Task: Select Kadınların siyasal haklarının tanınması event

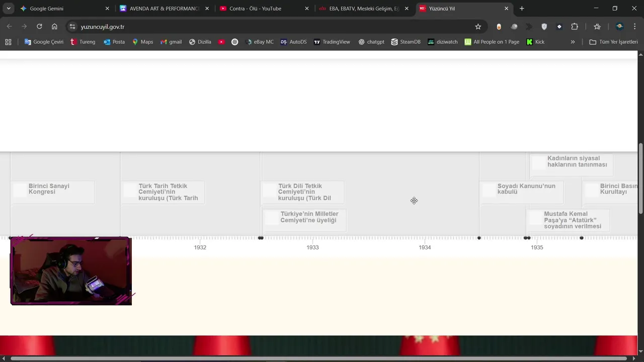Action: [572, 164]
